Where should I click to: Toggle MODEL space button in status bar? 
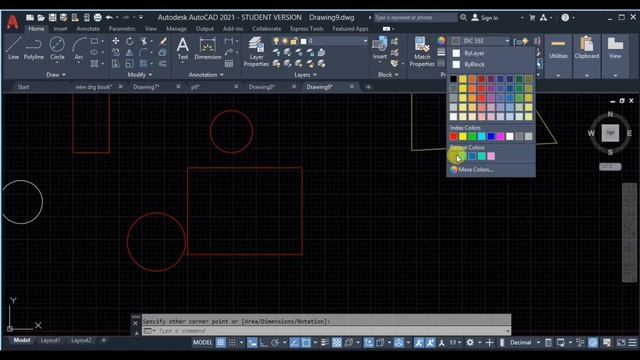(x=202, y=342)
